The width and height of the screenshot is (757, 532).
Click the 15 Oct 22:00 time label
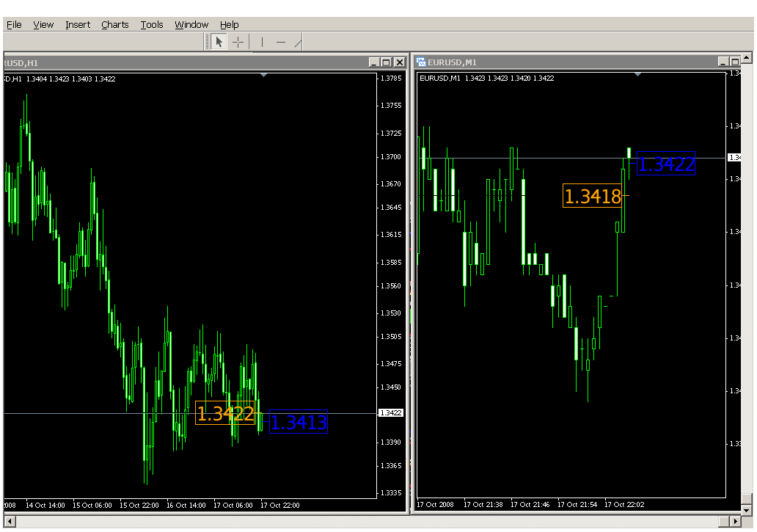click(139, 506)
